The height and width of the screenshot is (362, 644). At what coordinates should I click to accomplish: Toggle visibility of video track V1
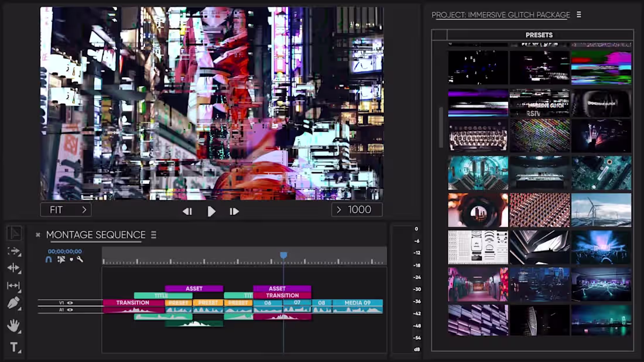70,303
